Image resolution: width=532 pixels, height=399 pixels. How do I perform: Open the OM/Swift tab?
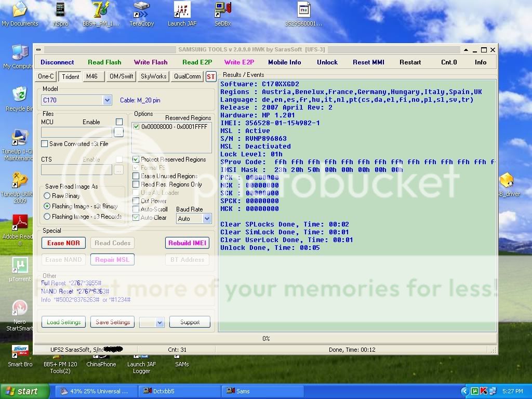tap(121, 76)
